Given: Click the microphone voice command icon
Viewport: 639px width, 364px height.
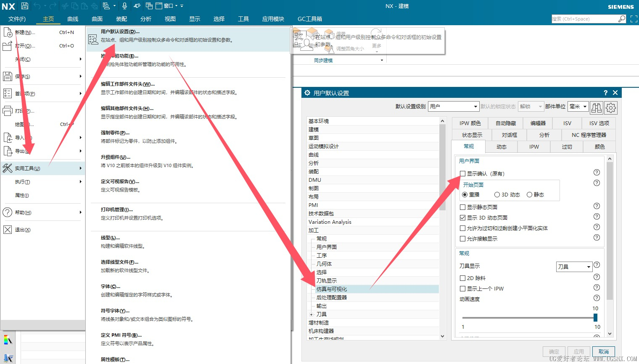Looking at the screenshot, I should (124, 6).
